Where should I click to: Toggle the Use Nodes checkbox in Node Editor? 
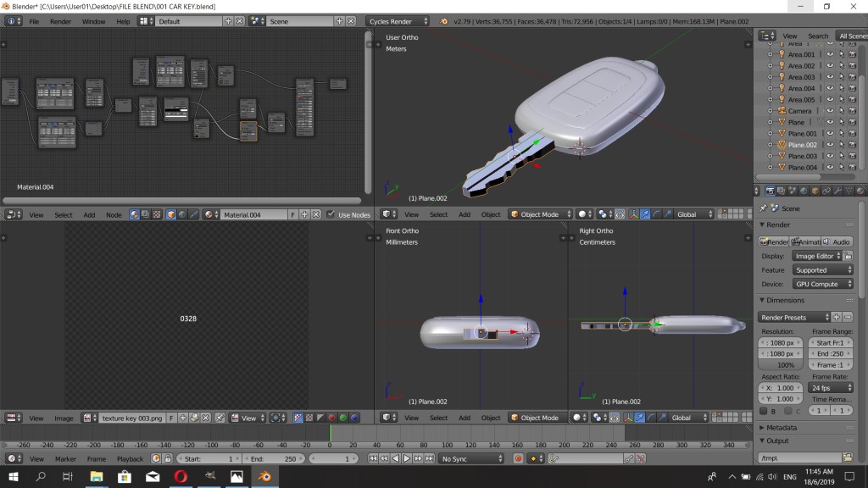tap(331, 213)
